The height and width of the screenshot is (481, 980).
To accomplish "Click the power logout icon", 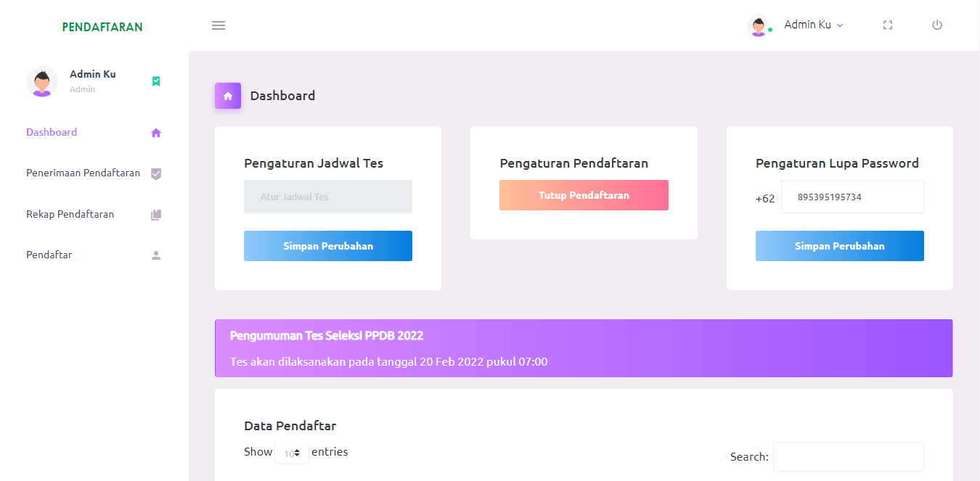I will (x=937, y=25).
